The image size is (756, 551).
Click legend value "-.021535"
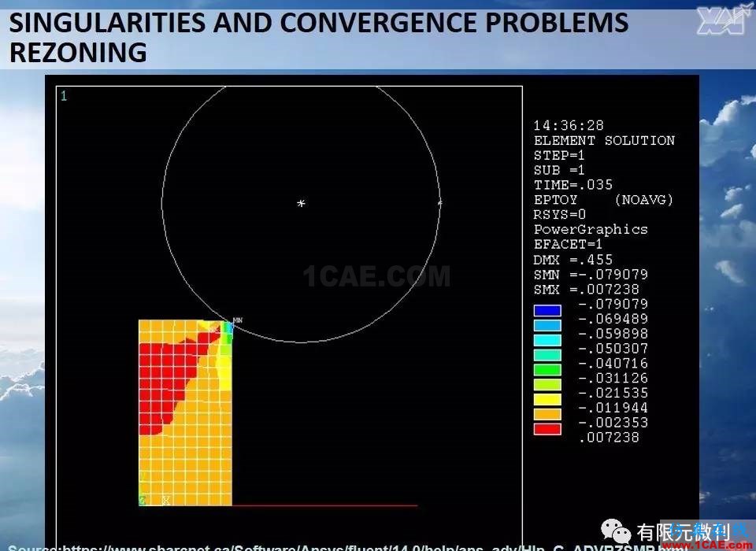pyautogui.click(x=613, y=393)
